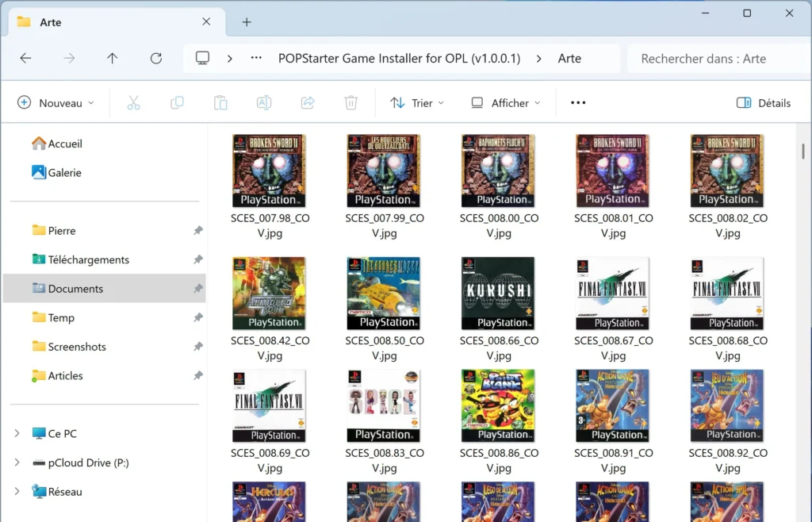This screenshot has width=812, height=522.
Task: Open Téléchargements in the sidebar
Action: pos(81,259)
